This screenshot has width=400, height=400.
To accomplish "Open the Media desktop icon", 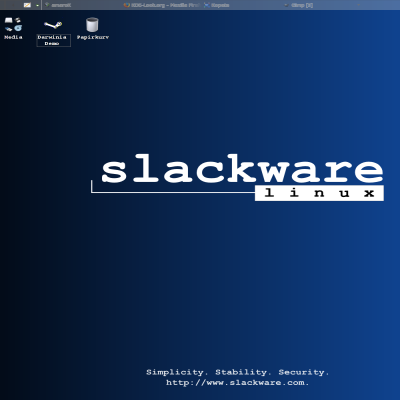I will tap(13, 24).
